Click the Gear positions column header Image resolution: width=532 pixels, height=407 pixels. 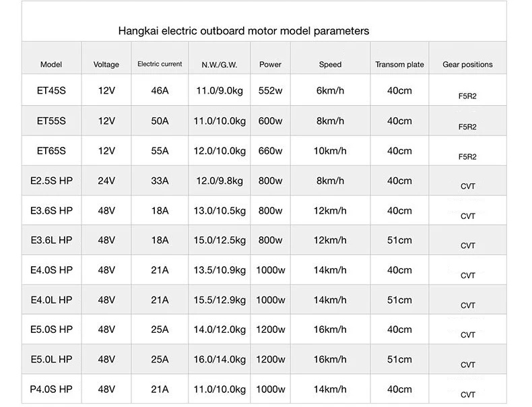point(467,65)
